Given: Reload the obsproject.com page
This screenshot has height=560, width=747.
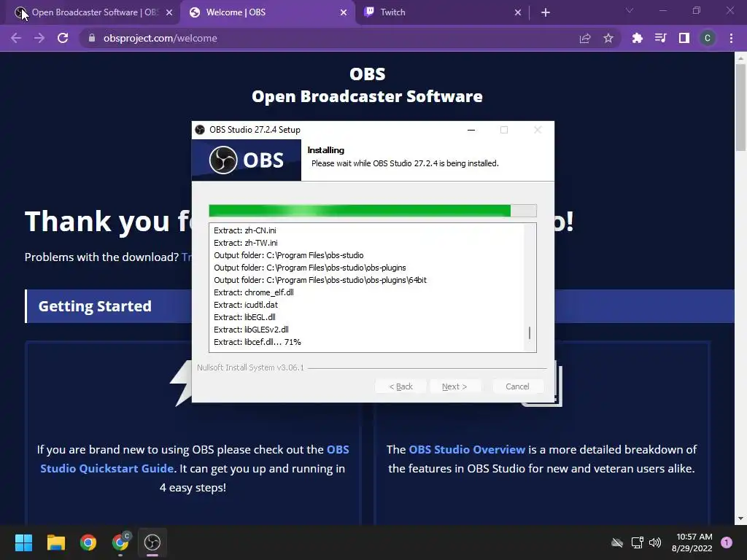Looking at the screenshot, I should tap(63, 38).
